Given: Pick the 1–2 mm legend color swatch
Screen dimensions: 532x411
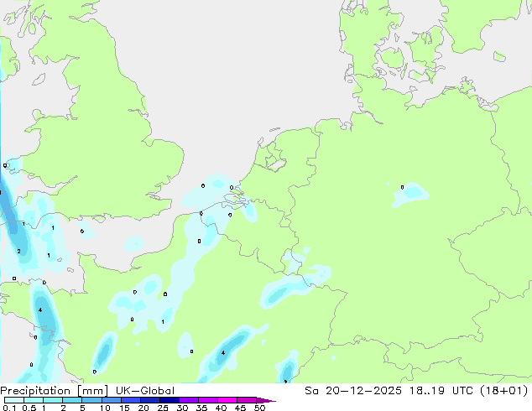Looking at the screenshot, I should [x=53, y=400].
